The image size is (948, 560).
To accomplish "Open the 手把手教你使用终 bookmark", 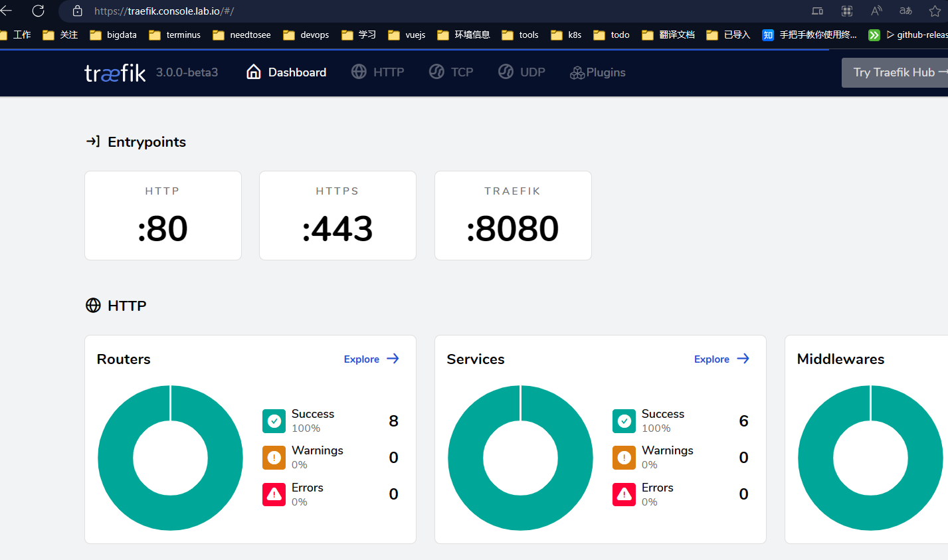I will [810, 35].
